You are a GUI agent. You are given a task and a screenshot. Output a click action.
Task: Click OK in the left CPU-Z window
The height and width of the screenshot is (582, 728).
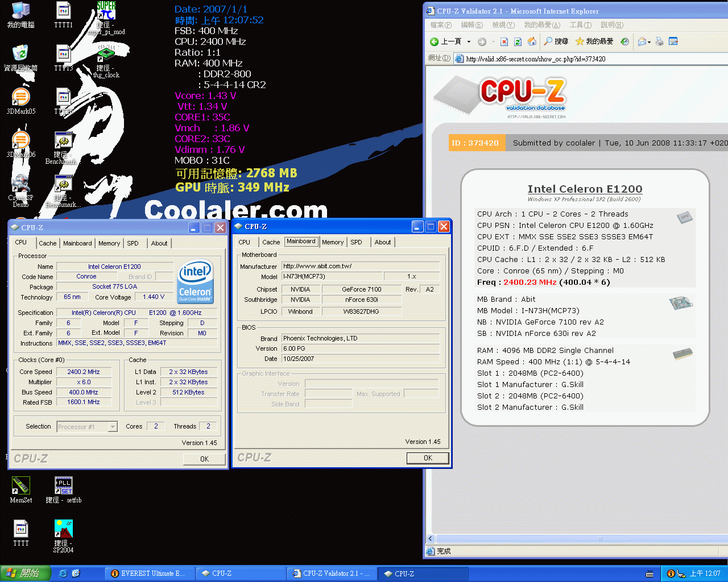click(204, 459)
